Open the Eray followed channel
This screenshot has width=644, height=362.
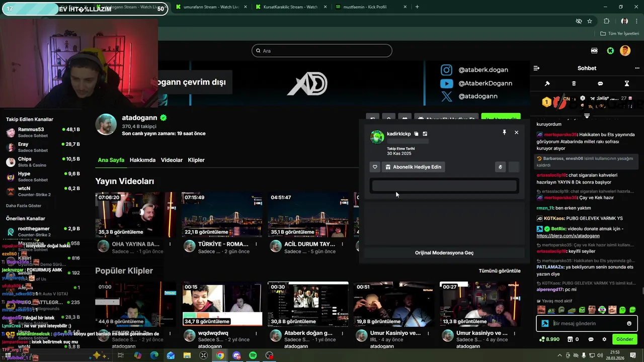pos(43,147)
